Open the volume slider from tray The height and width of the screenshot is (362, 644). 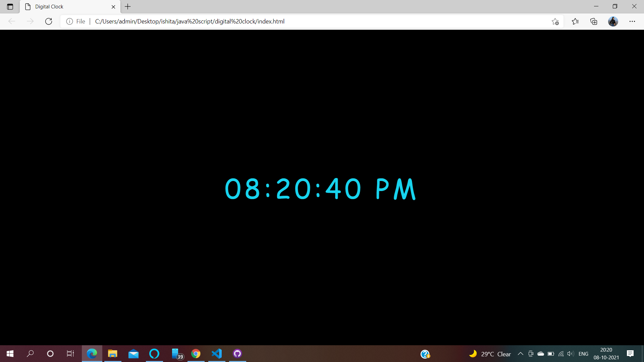571,354
